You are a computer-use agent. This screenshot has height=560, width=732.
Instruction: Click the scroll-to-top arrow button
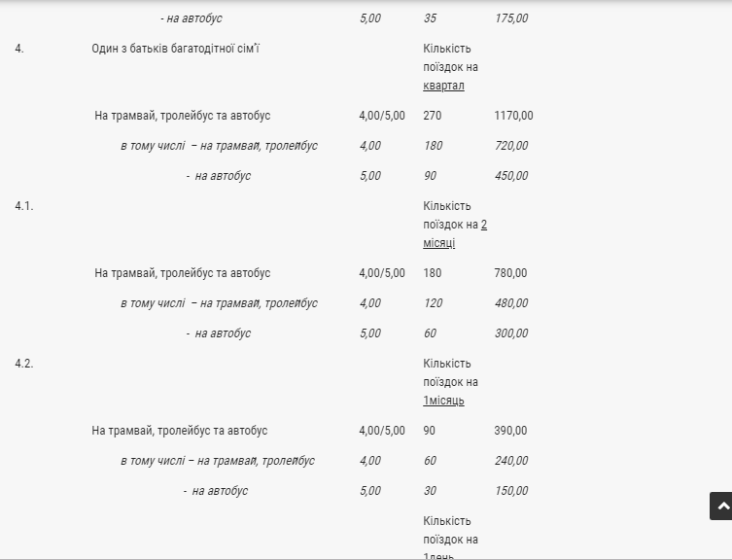721,507
